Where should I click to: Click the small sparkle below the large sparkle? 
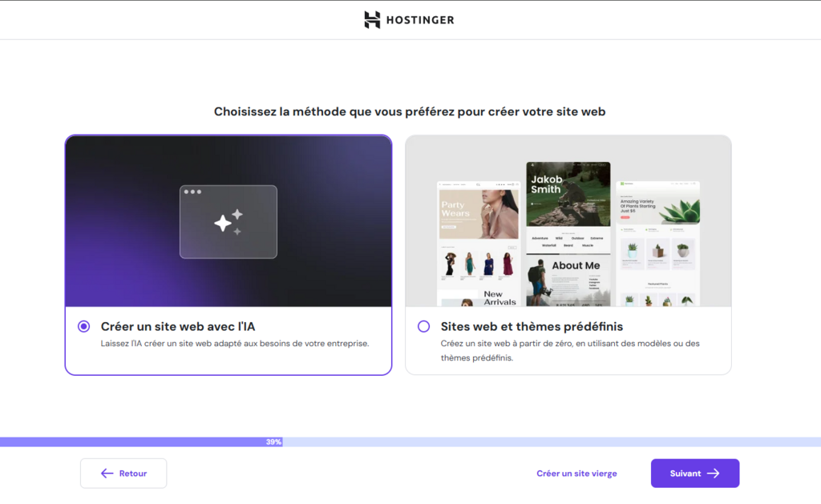pos(238,232)
